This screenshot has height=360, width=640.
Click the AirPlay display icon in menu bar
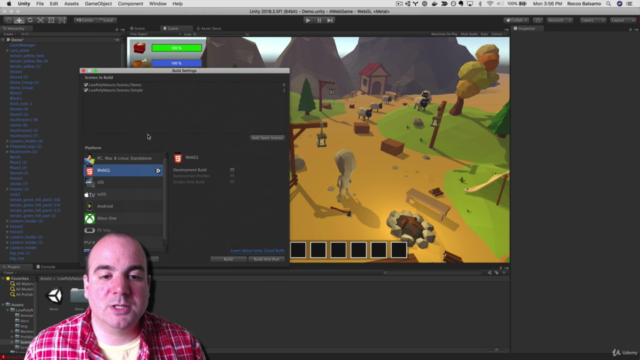pyautogui.click(x=470, y=4)
